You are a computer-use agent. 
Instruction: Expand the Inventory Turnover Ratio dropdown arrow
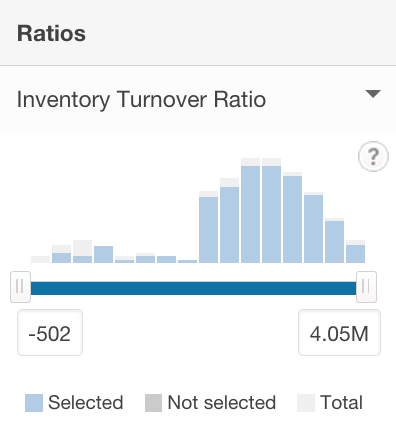tap(373, 94)
